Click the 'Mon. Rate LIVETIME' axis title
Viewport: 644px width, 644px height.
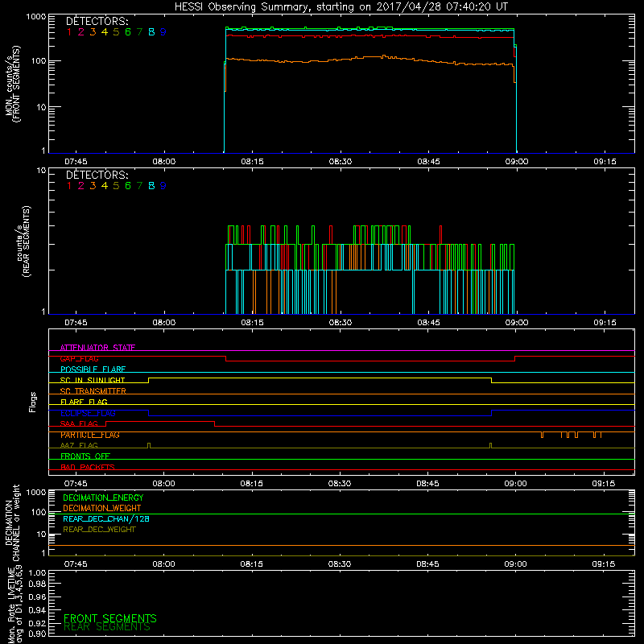[11, 606]
